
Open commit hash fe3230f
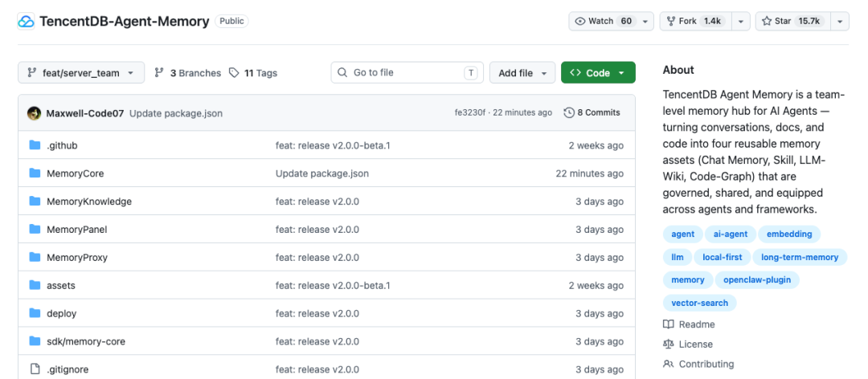(469, 112)
